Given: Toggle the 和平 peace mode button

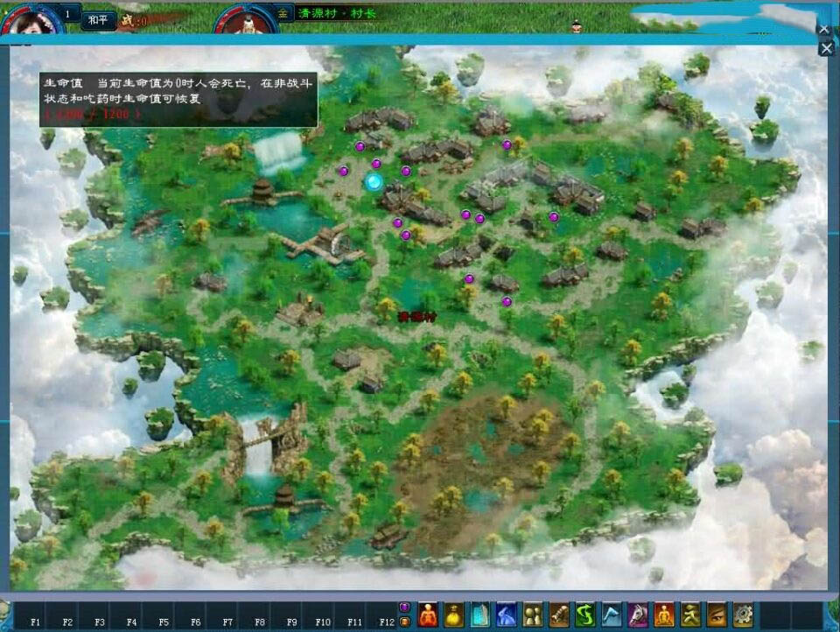Looking at the screenshot, I should tap(98, 20).
